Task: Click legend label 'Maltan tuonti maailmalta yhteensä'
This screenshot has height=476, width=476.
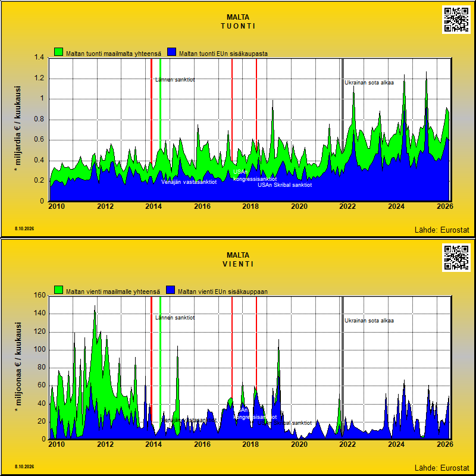Action: pyautogui.click(x=114, y=54)
